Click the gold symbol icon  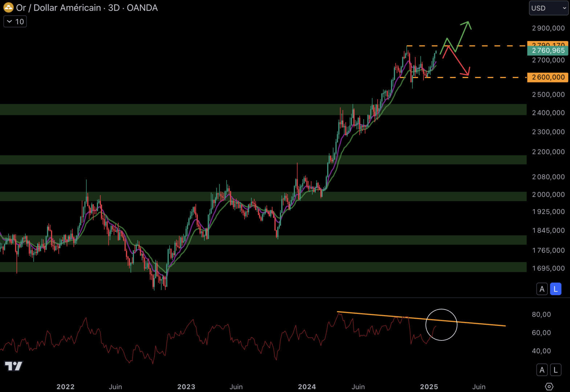(8, 8)
